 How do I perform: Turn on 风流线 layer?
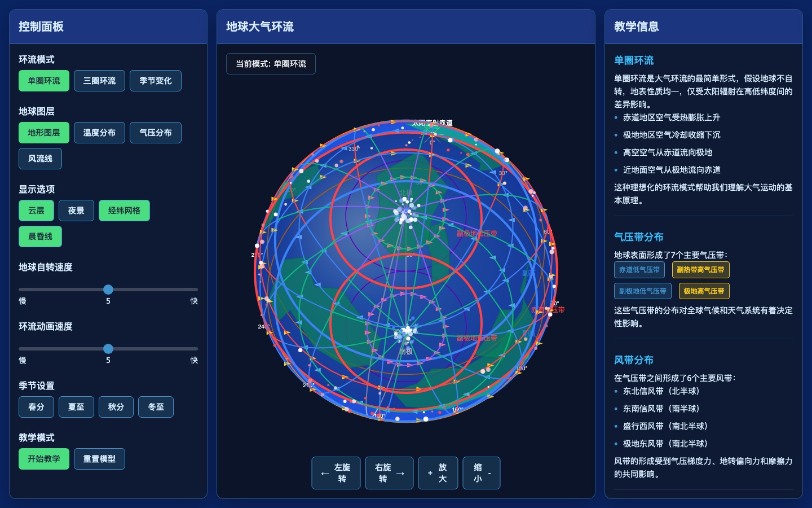point(40,159)
